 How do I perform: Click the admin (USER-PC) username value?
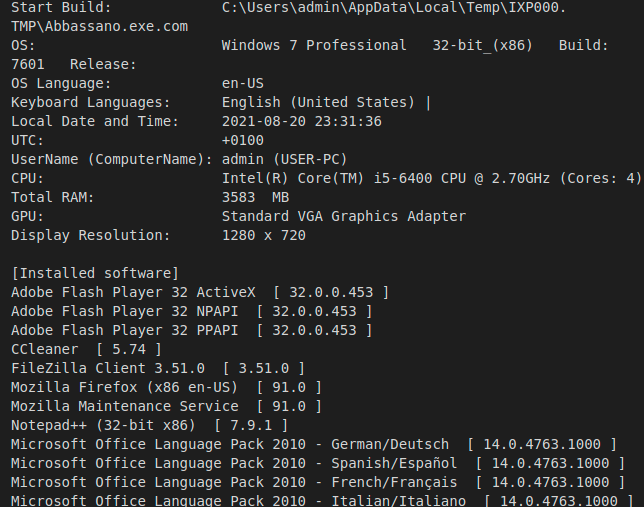coord(284,160)
